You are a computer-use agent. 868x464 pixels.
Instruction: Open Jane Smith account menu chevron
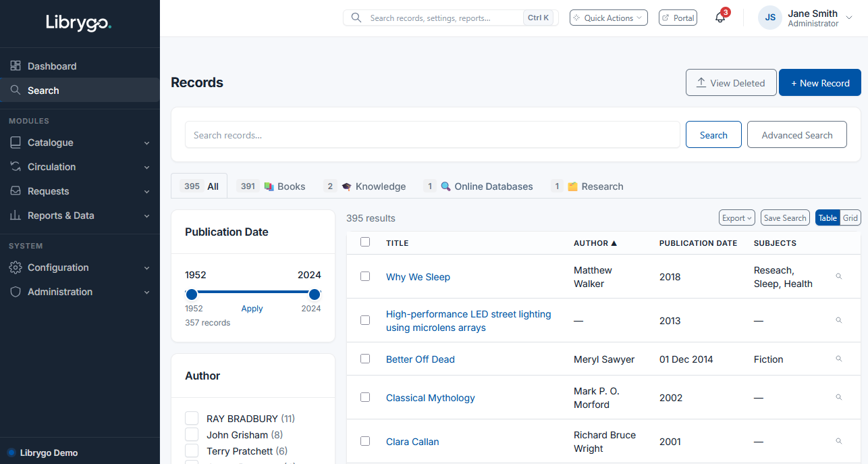849,18
